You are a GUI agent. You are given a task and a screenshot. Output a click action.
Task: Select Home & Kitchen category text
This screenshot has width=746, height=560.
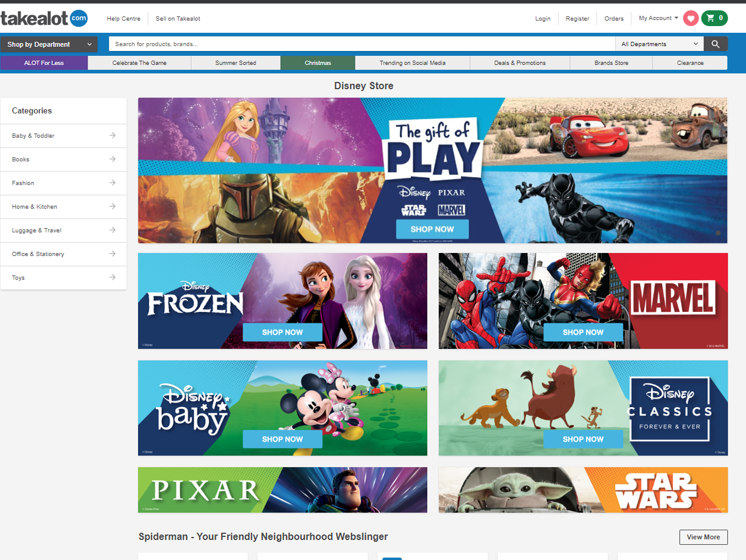point(35,207)
